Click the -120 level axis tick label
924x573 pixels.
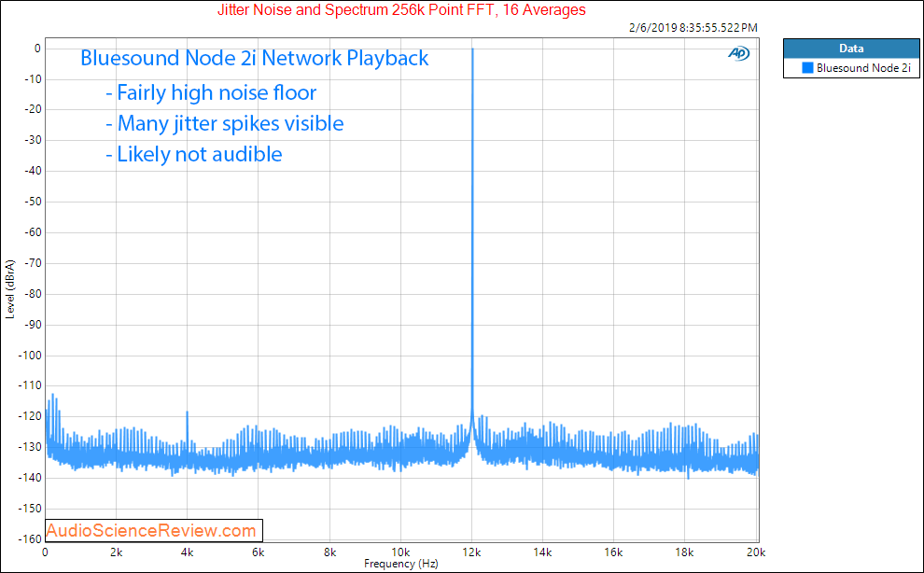(x=31, y=416)
